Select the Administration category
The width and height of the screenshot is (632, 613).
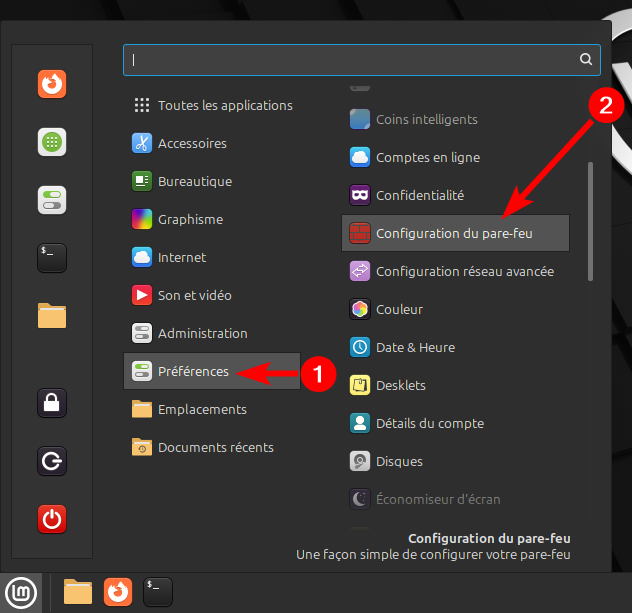point(202,333)
